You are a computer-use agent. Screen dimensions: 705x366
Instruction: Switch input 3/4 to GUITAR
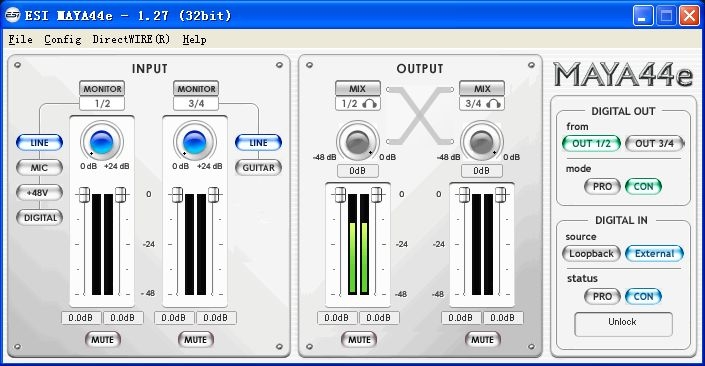(259, 167)
